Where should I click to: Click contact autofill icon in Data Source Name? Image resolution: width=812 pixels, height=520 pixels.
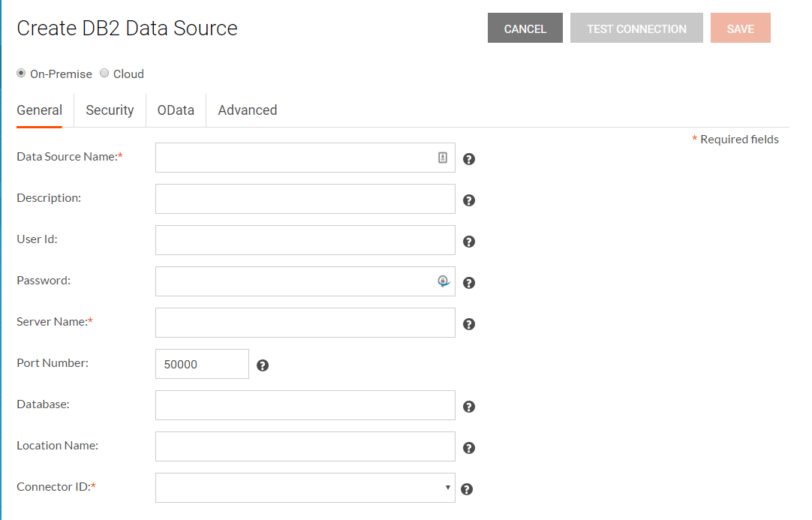point(442,158)
